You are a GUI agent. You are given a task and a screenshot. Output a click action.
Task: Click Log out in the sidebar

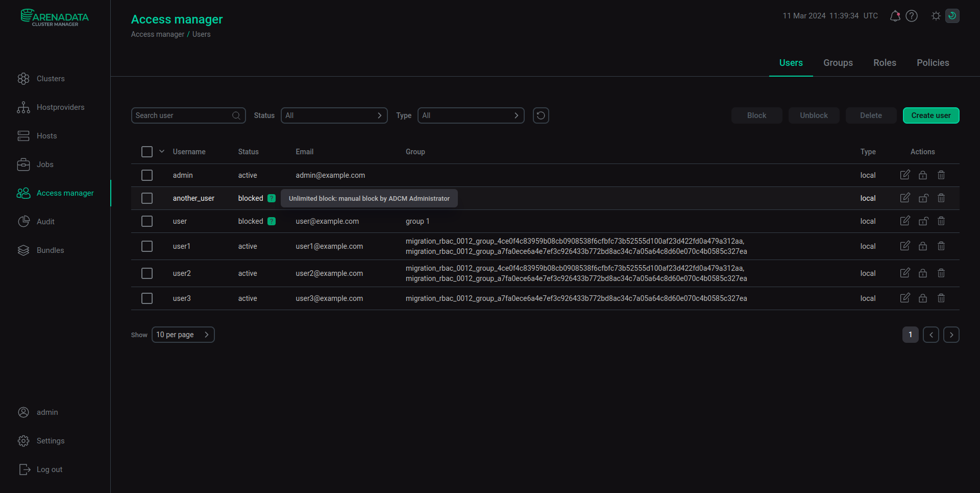pyautogui.click(x=40, y=469)
